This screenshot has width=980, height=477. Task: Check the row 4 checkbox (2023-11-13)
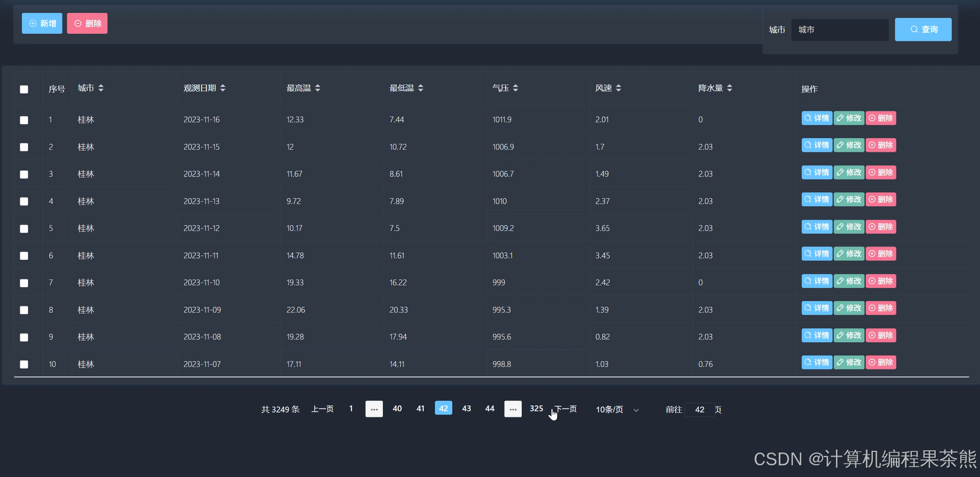coord(24,202)
